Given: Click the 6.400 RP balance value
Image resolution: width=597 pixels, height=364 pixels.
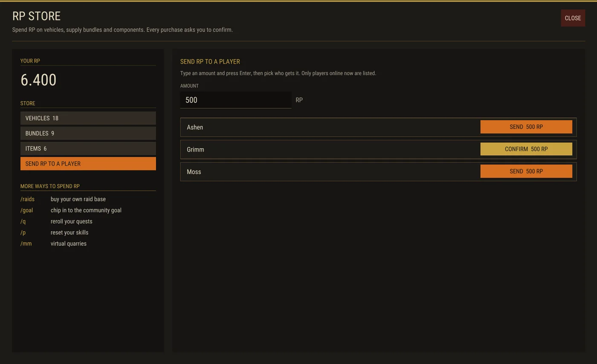Looking at the screenshot, I should (x=38, y=80).
